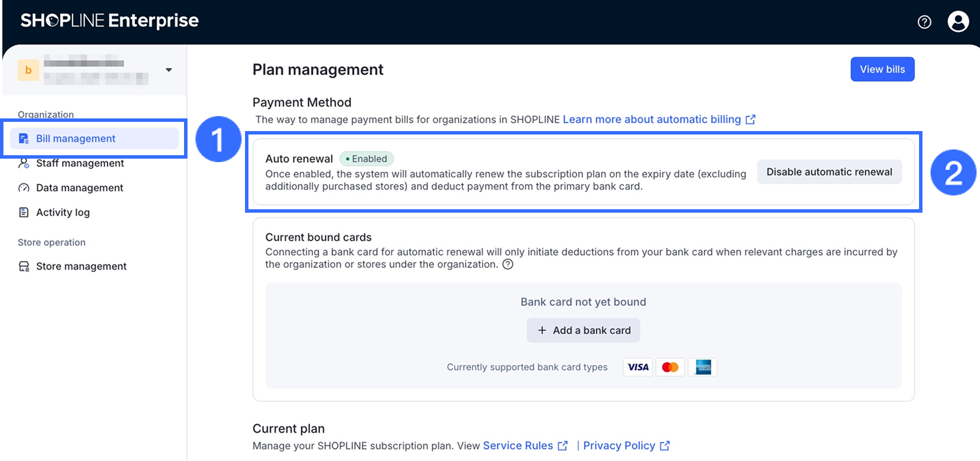The image size is (980, 461).
Task: Click the Data management gauge icon
Action: [24, 188]
